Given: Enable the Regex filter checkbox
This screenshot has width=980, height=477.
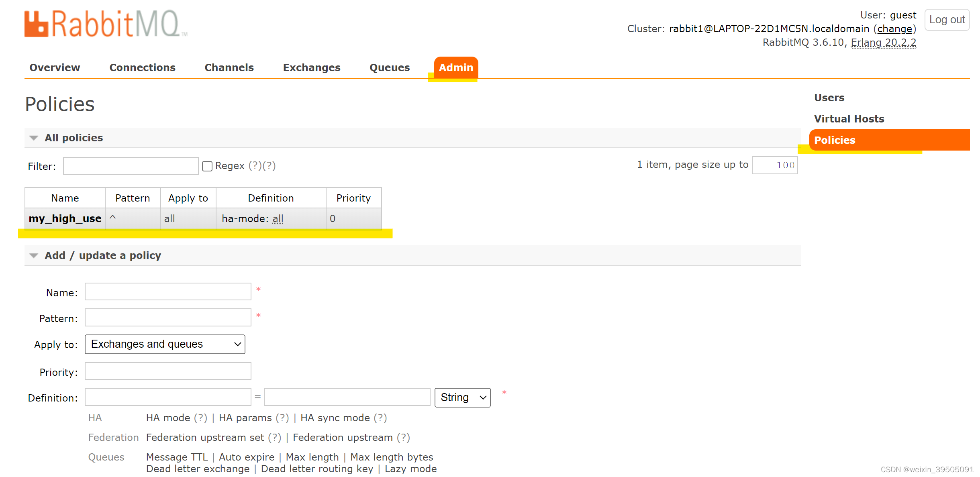Looking at the screenshot, I should point(207,166).
